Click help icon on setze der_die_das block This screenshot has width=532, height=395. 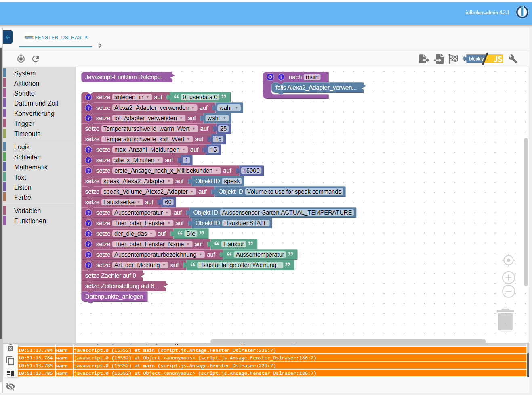pos(88,234)
